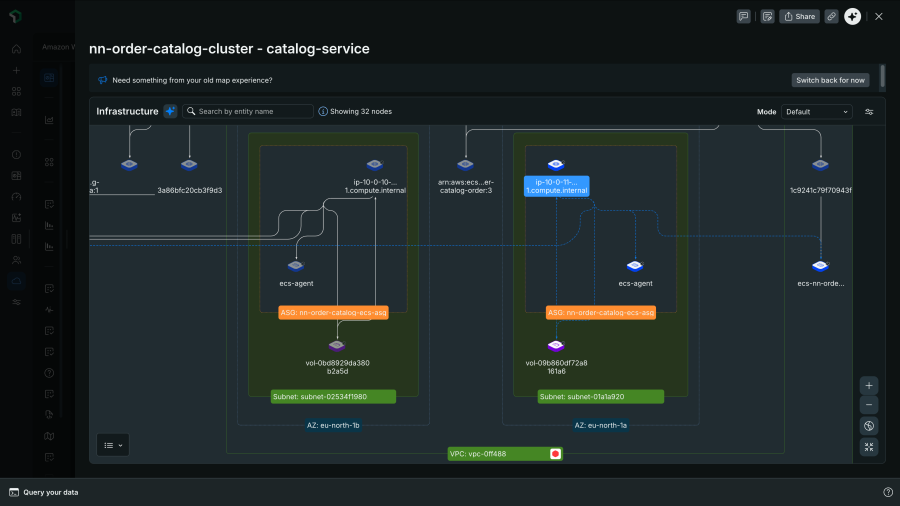
Task: Click the Share button
Action: pos(800,17)
